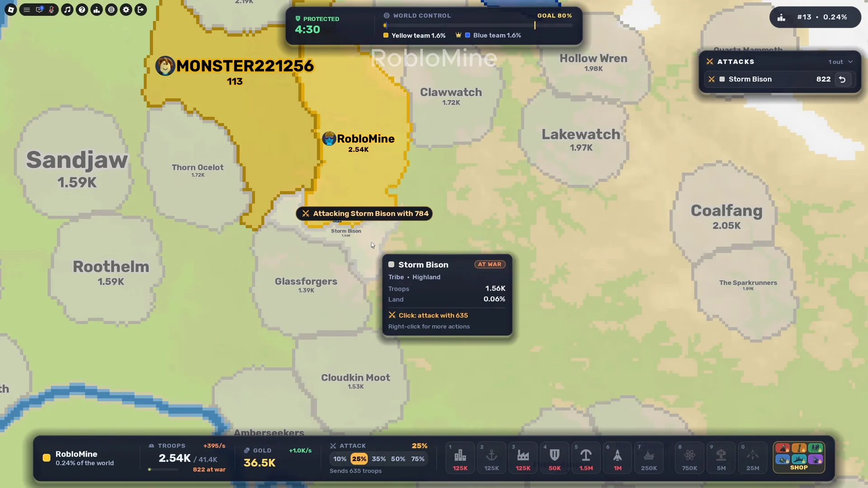Viewport: 868px width, 488px height.
Task: Set attack ratio to 10%
Action: [340, 459]
